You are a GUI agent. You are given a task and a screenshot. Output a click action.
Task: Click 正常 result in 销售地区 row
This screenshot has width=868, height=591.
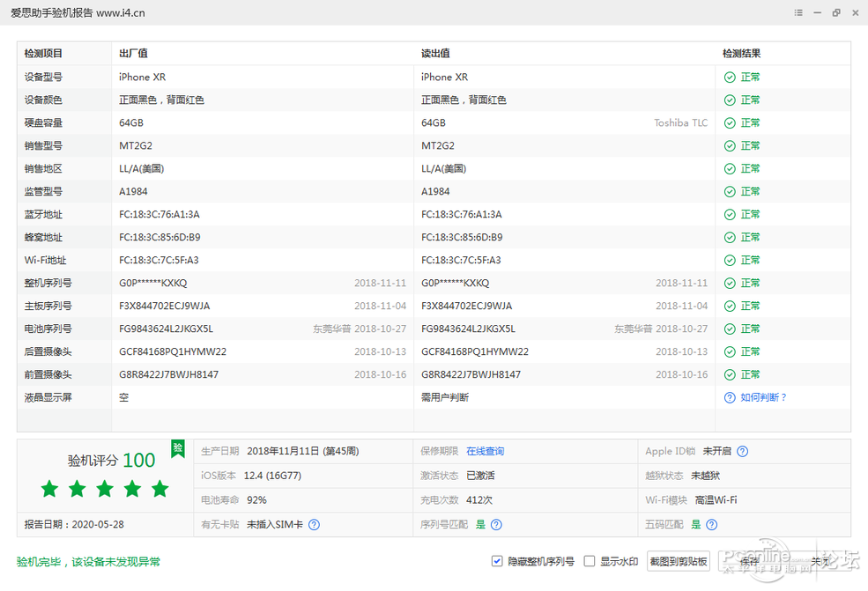coord(750,169)
